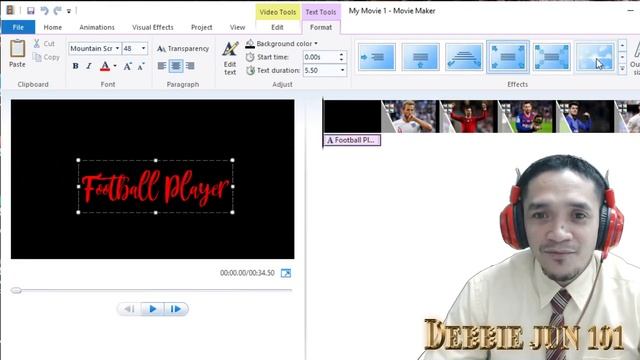Expand the font color dropdown arrow
640x360 pixels.
click(x=115, y=66)
